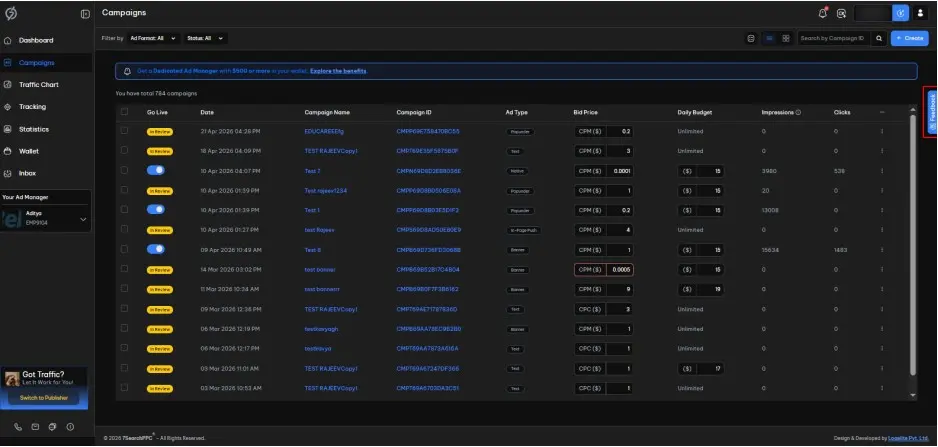Follow the Explore the benefits link
938x447 pixels.
pos(338,71)
